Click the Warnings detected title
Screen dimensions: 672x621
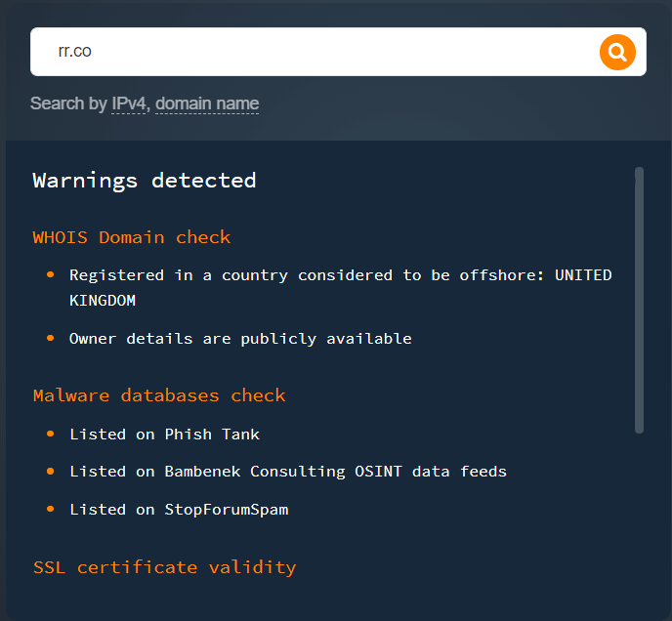pyautogui.click(x=144, y=181)
